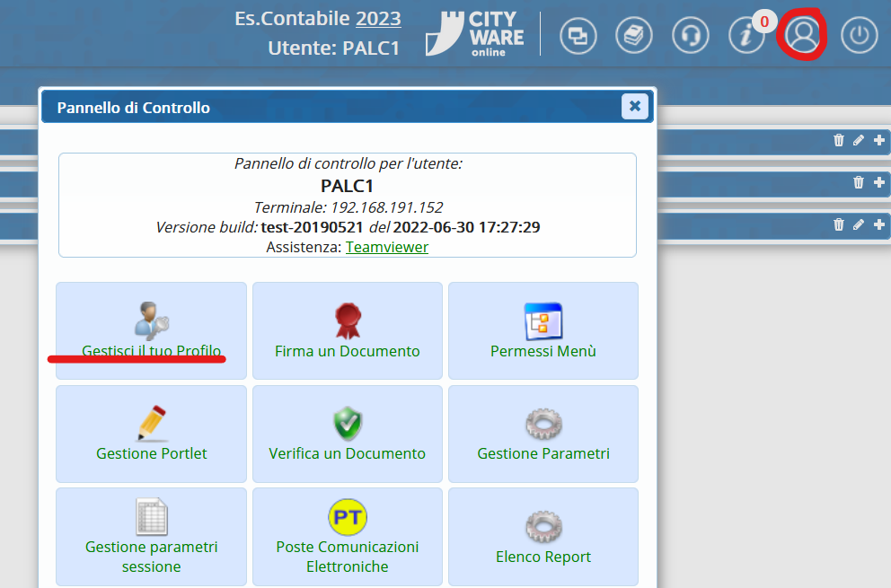Click the Cityware online logo
891x588 pixels.
point(474,34)
